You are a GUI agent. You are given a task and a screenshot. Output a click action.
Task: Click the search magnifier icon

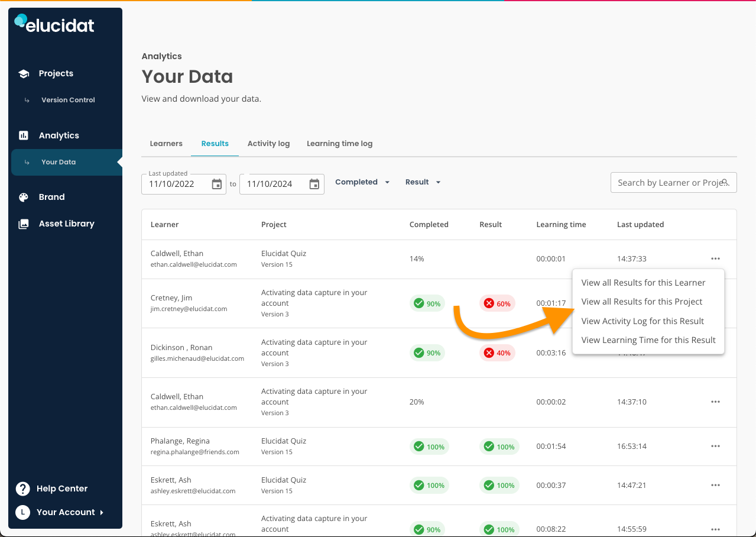725,182
